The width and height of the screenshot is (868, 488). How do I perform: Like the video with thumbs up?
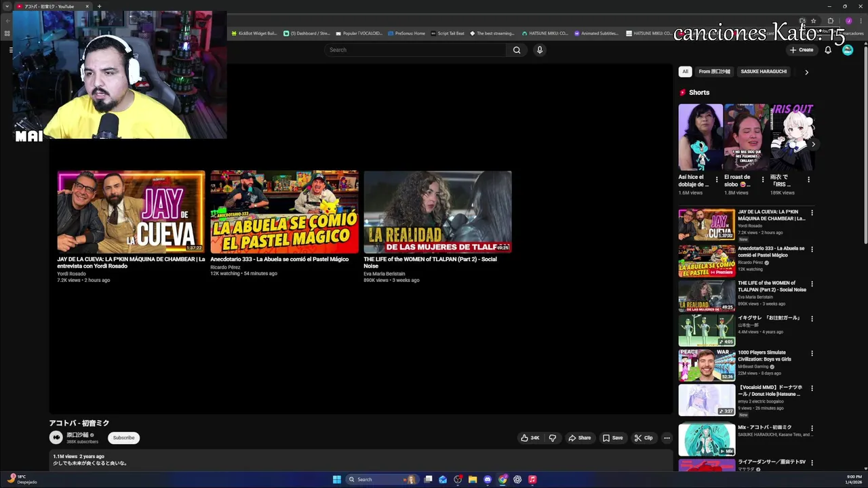pyautogui.click(x=530, y=438)
